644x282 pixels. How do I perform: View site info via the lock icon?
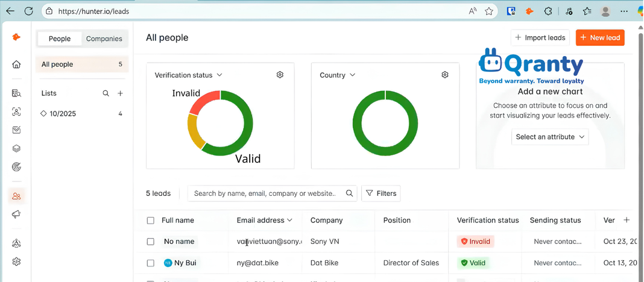(49, 11)
